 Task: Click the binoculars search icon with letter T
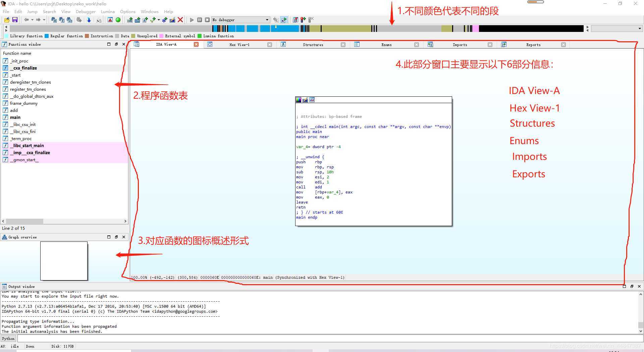click(62, 20)
